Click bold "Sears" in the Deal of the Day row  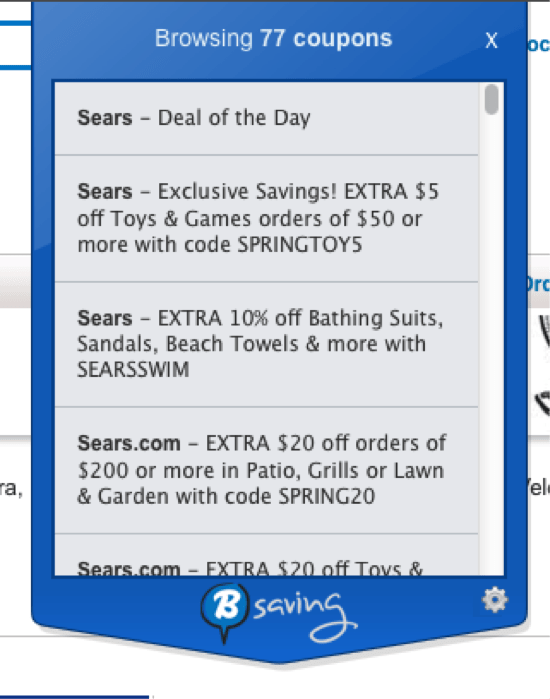105,118
